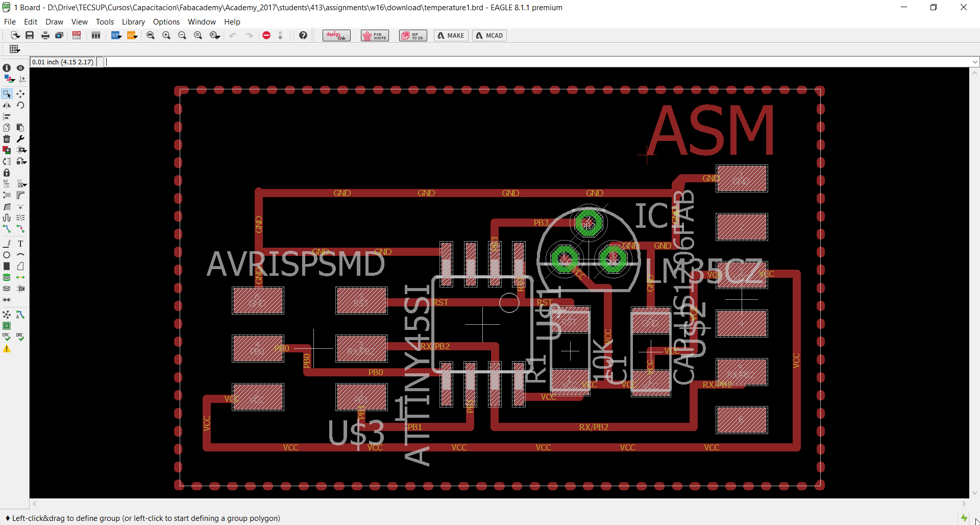
Task: Select the Text tool
Action: click(20, 244)
